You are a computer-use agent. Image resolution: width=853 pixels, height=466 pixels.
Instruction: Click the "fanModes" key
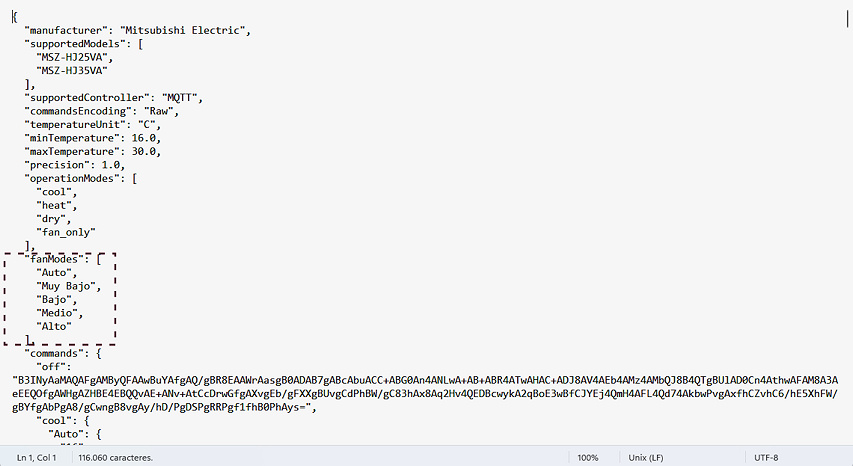[x=54, y=259]
